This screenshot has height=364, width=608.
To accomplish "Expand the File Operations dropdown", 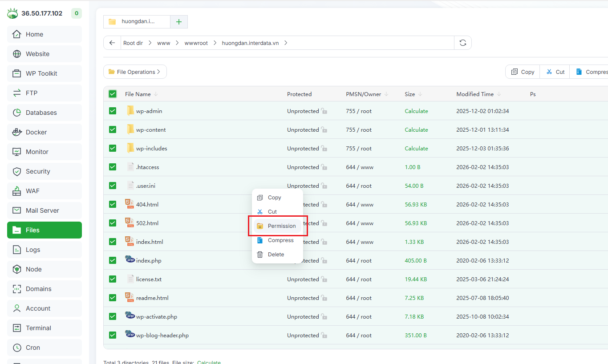I will click(135, 72).
